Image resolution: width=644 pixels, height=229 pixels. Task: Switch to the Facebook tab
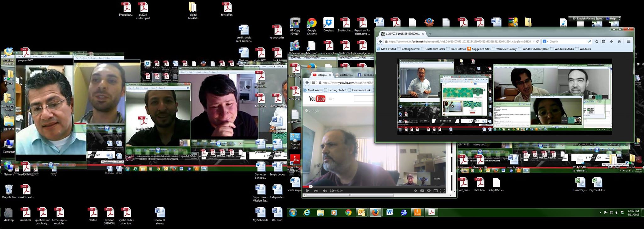click(x=365, y=75)
